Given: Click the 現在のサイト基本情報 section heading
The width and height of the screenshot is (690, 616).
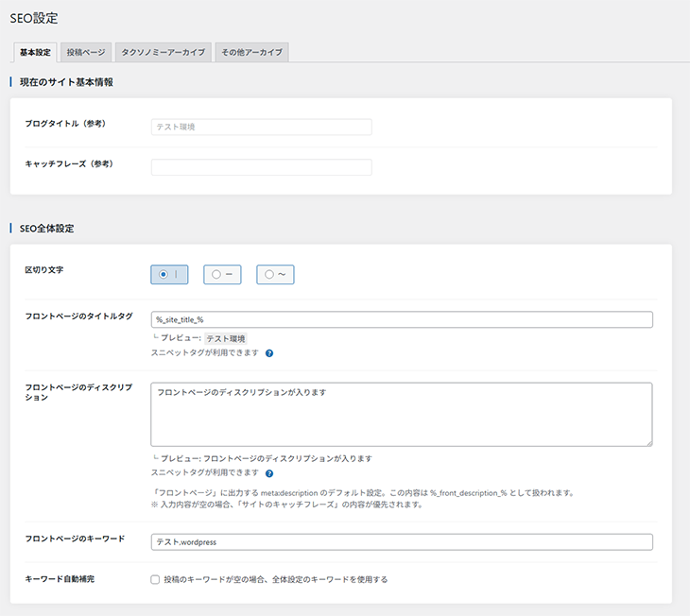Looking at the screenshot, I should click(x=66, y=83).
